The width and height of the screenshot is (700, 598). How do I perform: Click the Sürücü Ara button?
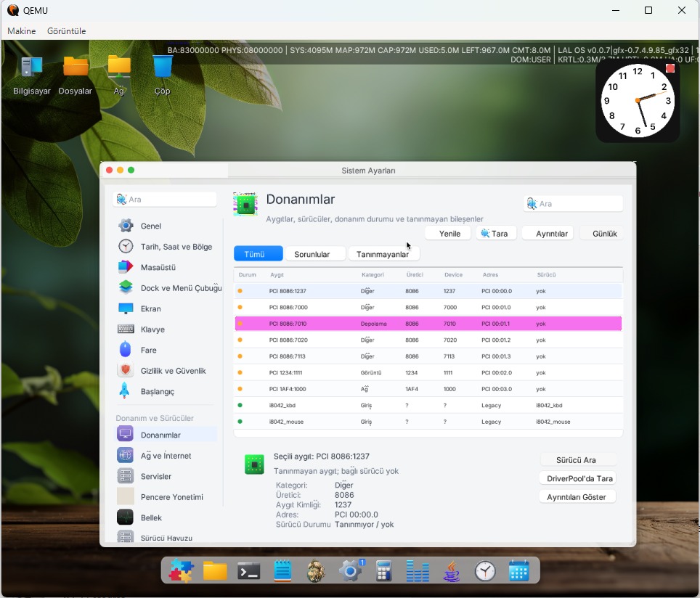[x=578, y=459]
